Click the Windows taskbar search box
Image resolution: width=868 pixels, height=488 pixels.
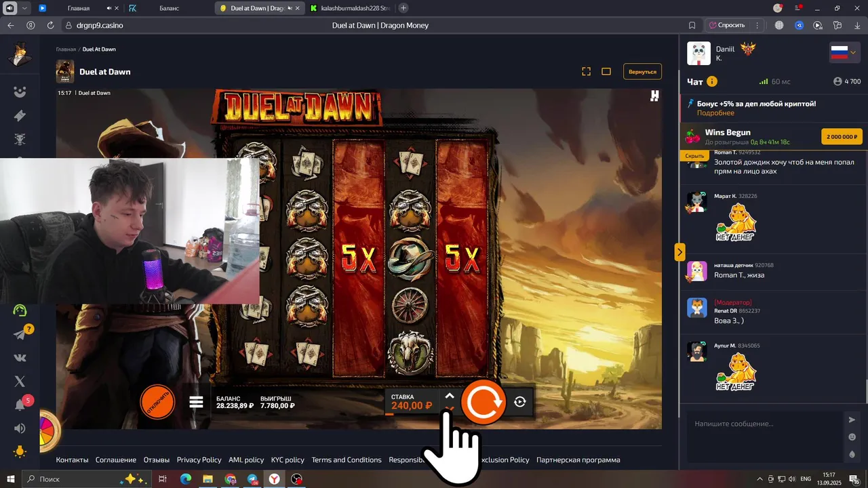(x=85, y=479)
